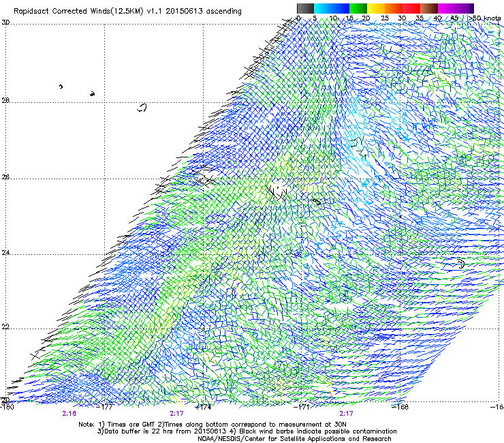The height and width of the screenshot is (443, 504).
Task: Click the '15' knots legend label
Action: [349, 18]
